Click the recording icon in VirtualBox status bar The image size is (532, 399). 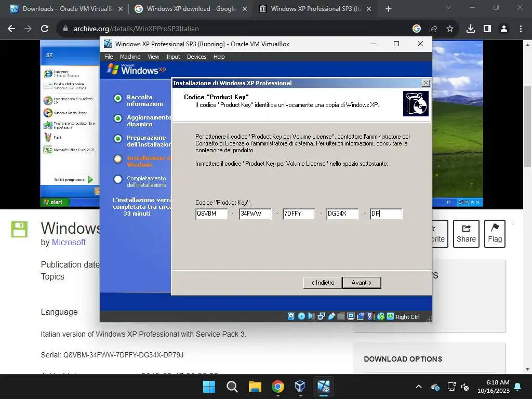pos(361,316)
